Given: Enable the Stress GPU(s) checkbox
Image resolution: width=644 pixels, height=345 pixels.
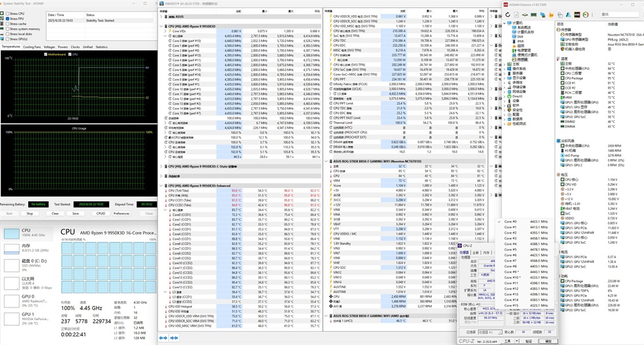Looking at the screenshot, I should pos(8,39).
